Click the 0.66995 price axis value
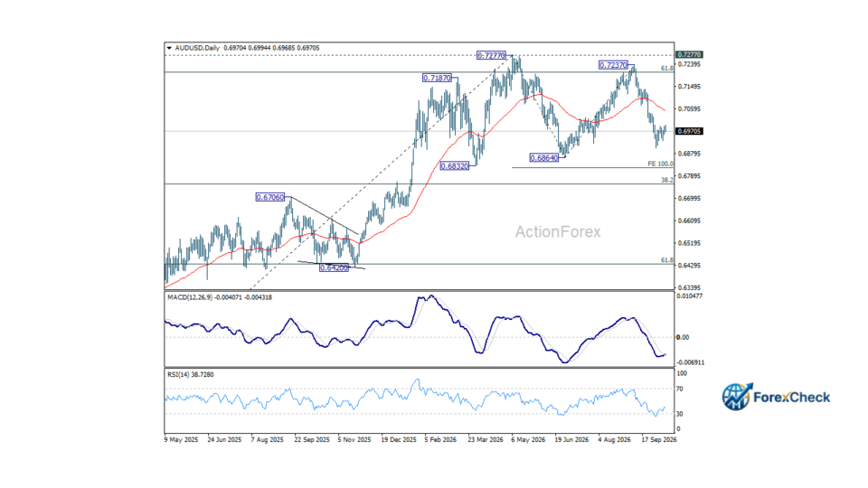The width and height of the screenshot is (868, 488). coord(689,198)
